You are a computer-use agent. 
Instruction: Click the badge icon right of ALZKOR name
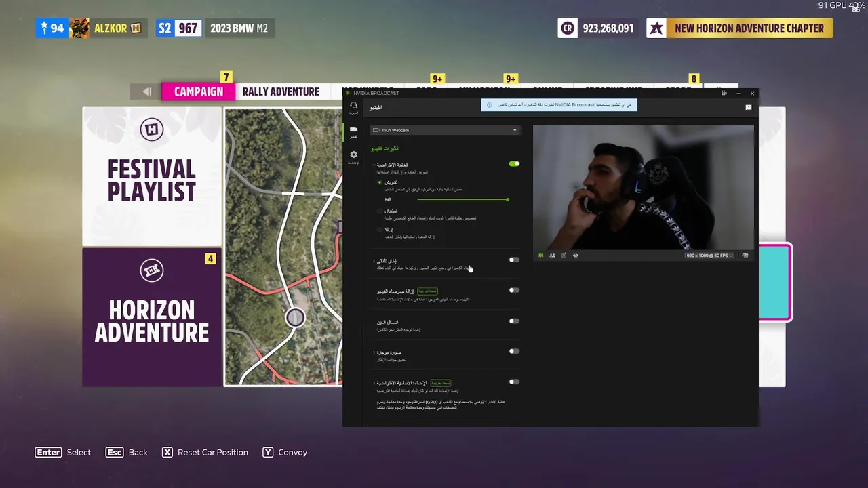pyautogui.click(x=136, y=28)
